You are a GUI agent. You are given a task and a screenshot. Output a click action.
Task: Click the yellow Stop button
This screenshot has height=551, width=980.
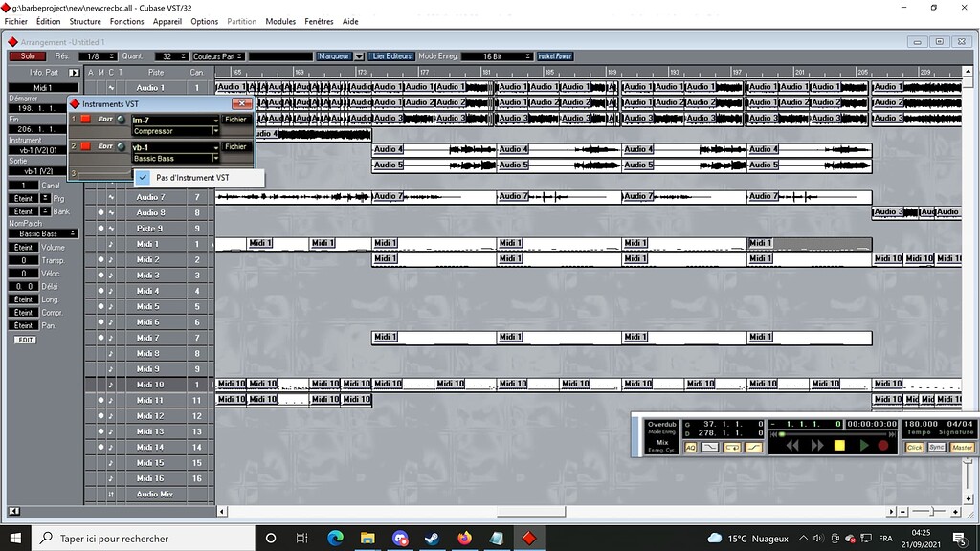(x=839, y=446)
